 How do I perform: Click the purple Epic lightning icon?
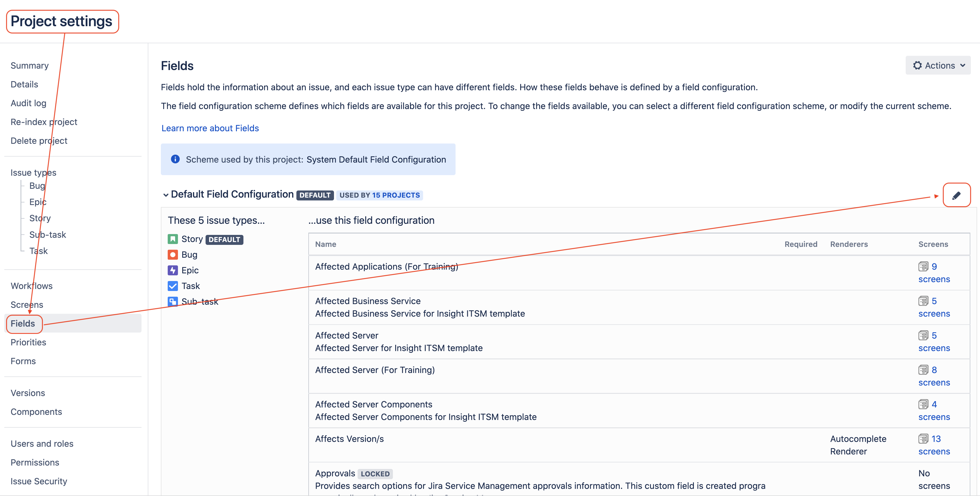[173, 270]
